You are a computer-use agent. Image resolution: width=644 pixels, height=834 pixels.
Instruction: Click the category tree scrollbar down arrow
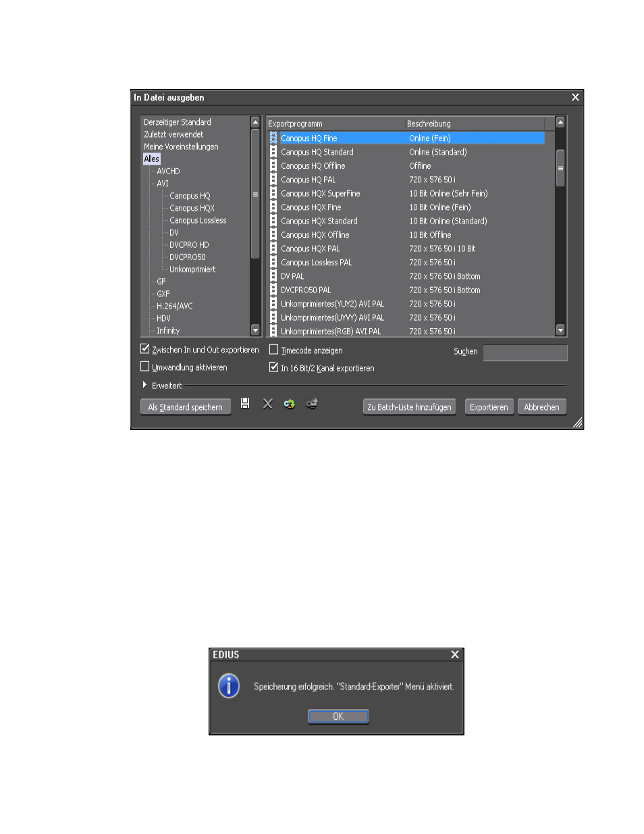[x=255, y=330]
